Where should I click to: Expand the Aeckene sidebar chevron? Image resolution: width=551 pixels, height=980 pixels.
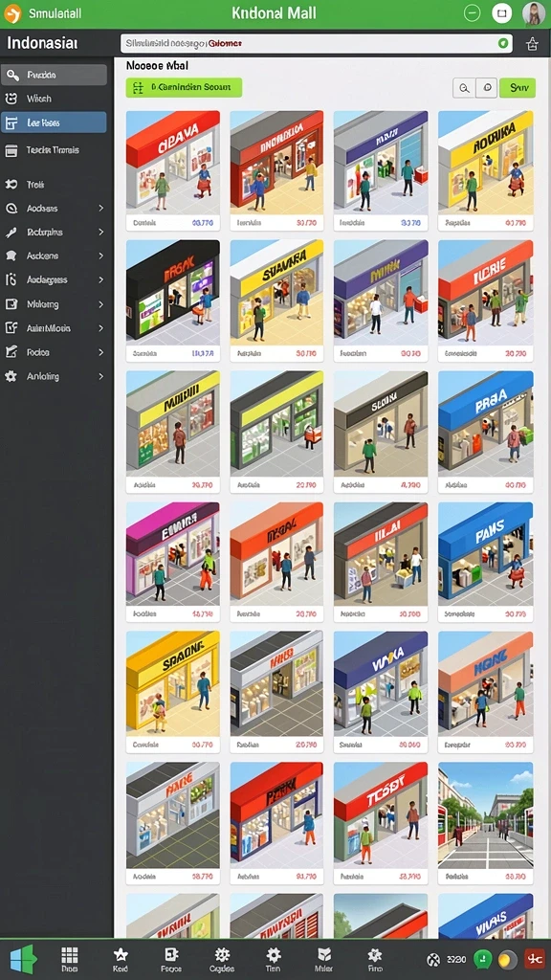pyautogui.click(x=101, y=256)
